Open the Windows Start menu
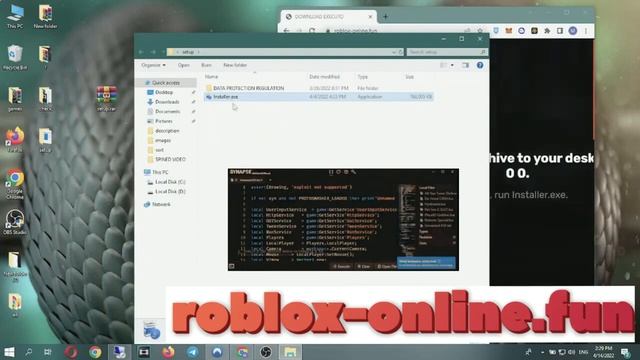Viewport: 640px width, 360px height. click(x=9, y=352)
